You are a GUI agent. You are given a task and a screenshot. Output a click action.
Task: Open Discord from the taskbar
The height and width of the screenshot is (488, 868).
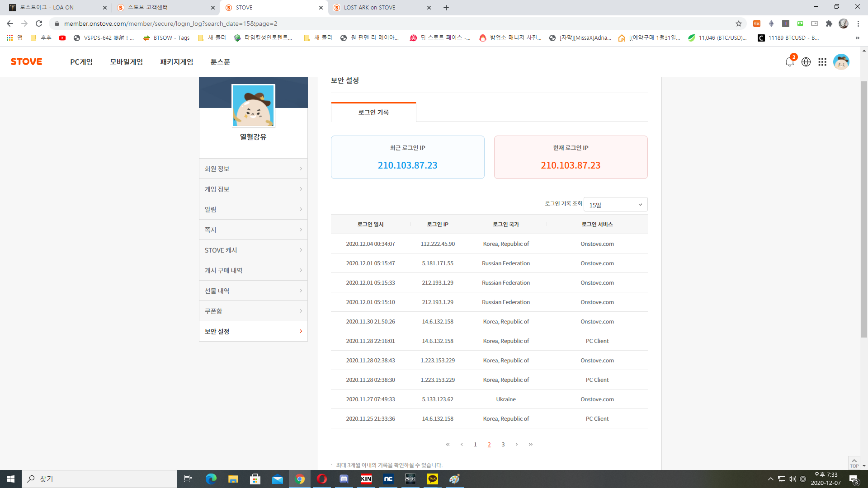click(344, 479)
